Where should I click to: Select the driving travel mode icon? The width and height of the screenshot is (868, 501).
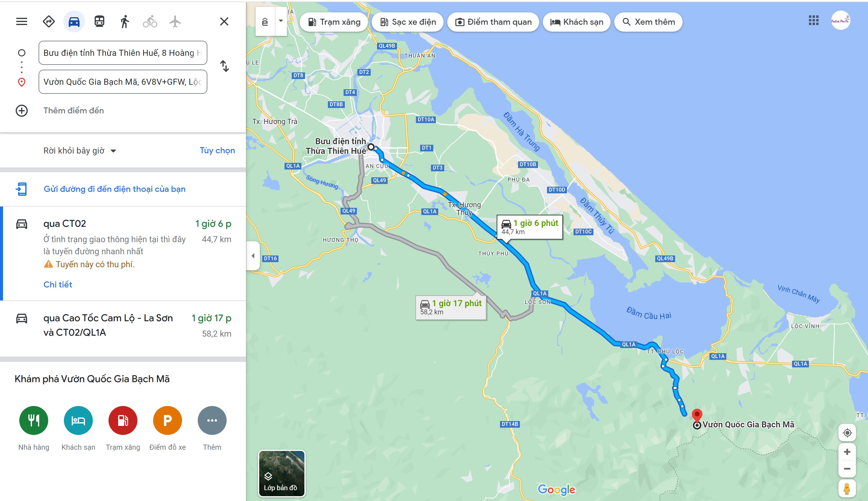[x=74, y=21]
